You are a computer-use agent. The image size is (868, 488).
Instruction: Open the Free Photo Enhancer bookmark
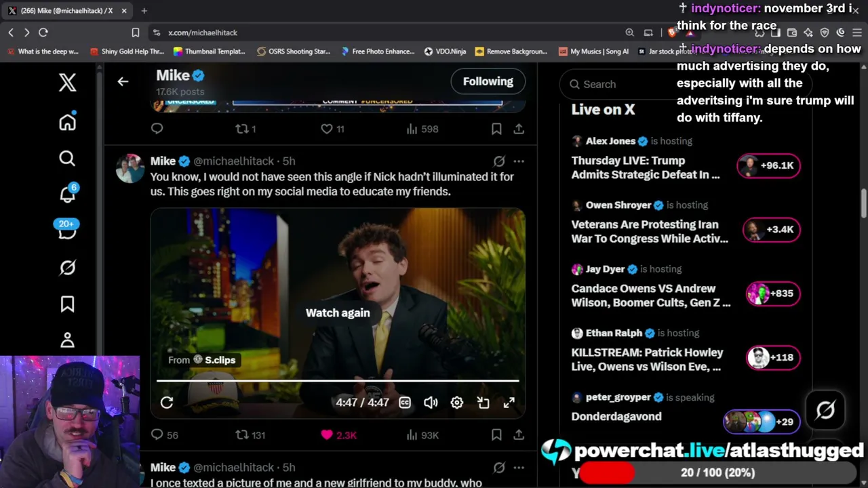(x=378, y=52)
